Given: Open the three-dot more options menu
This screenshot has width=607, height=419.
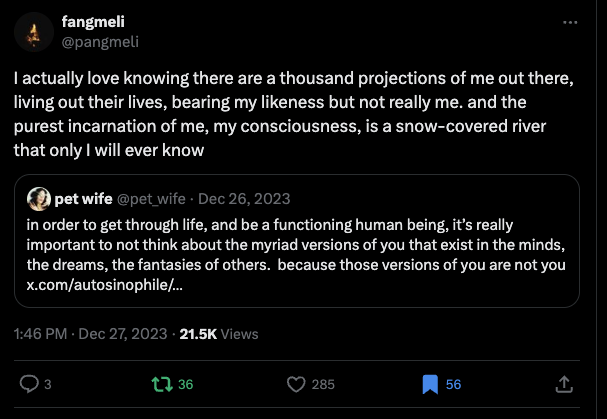Looking at the screenshot, I should coord(570,22).
